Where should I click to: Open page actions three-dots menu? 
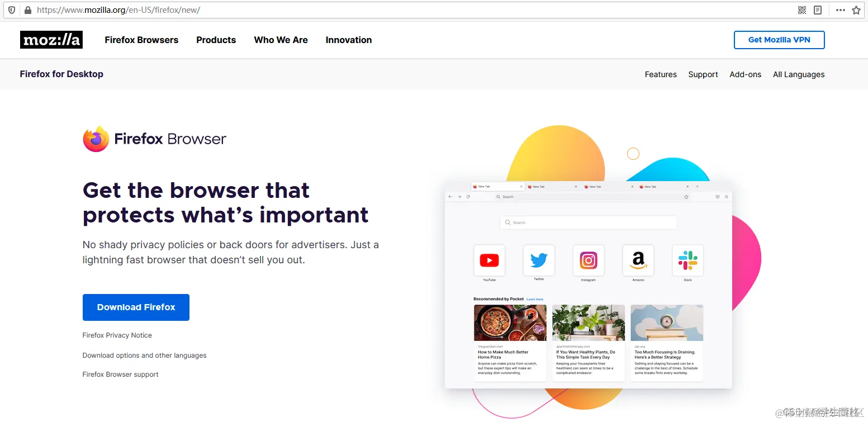click(x=841, y=10)
